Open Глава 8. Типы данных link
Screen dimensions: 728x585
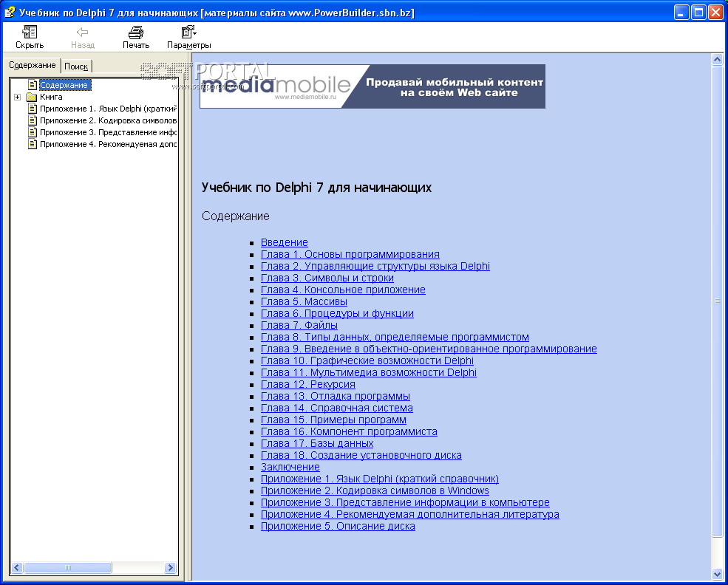(395, 337)
